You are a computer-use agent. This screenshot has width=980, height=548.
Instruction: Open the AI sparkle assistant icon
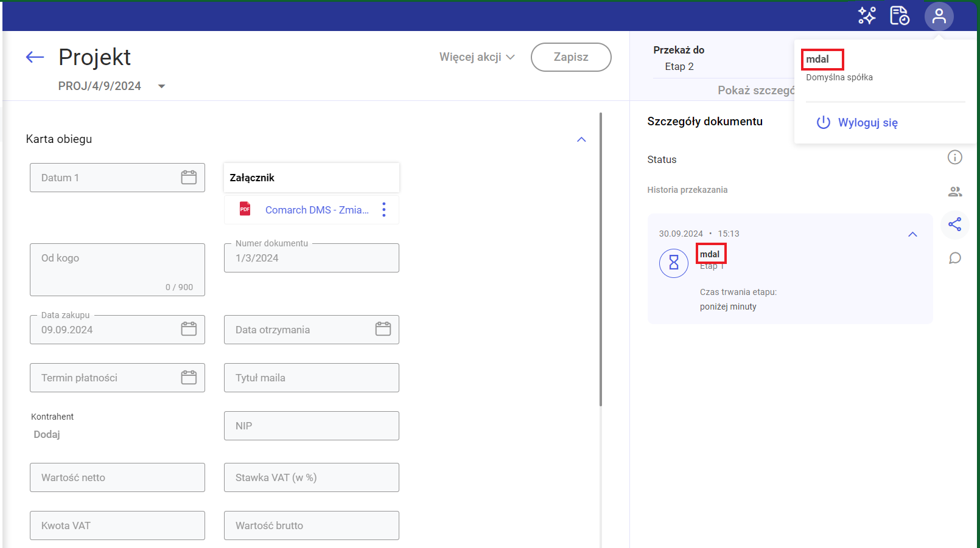pos(867,16)
